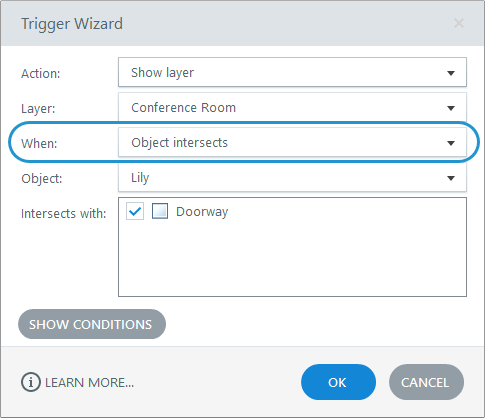485x418 pixels.
Task: Confirm the trigger with OK
Action: [338, 382]
